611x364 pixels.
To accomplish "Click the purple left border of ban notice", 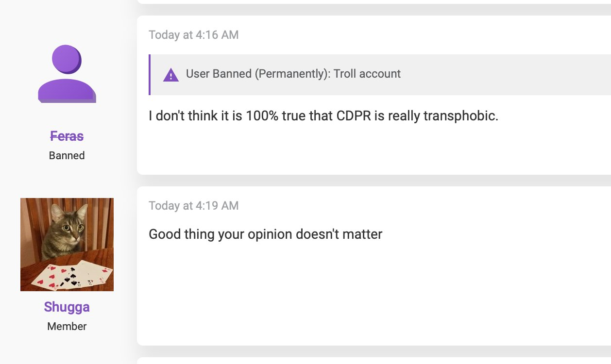I will (x=150, y=75).
